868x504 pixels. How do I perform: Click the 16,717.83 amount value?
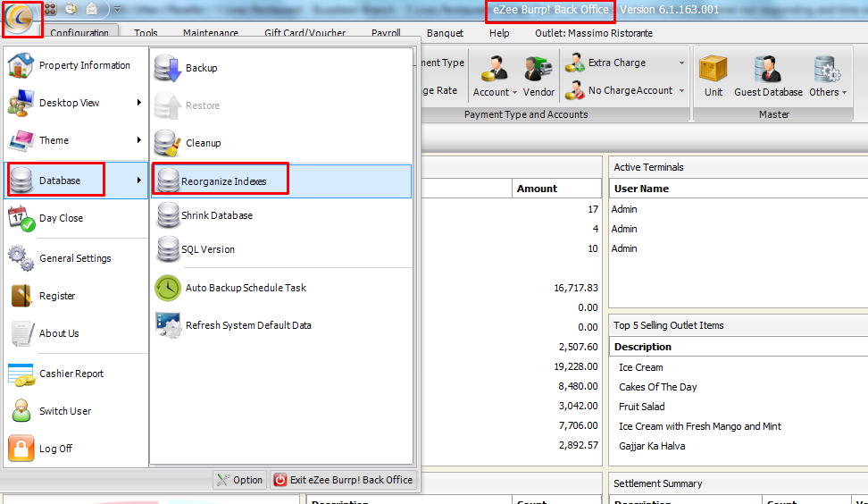[x=576, y=288]
